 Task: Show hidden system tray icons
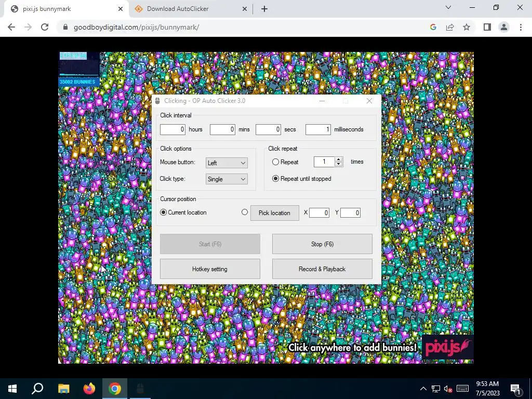pos(423,389)
